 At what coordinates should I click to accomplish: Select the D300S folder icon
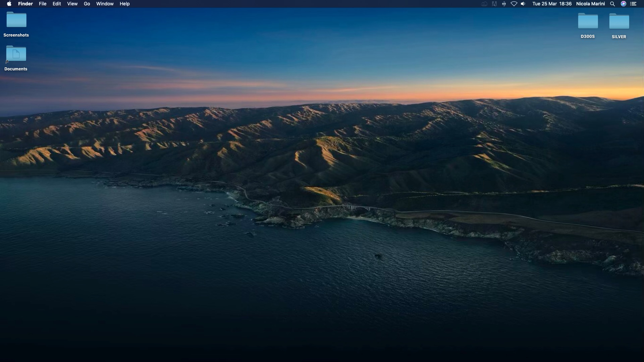tap(588, 21)
